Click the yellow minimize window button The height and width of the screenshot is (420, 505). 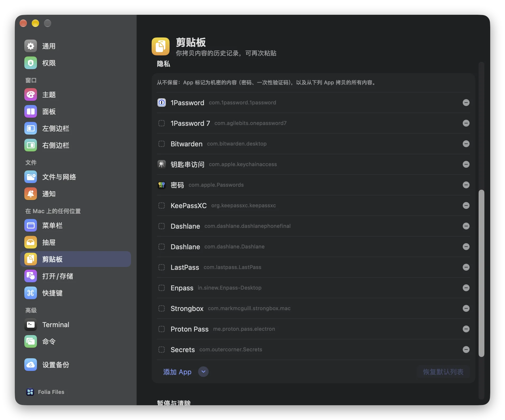coord(35,23)
